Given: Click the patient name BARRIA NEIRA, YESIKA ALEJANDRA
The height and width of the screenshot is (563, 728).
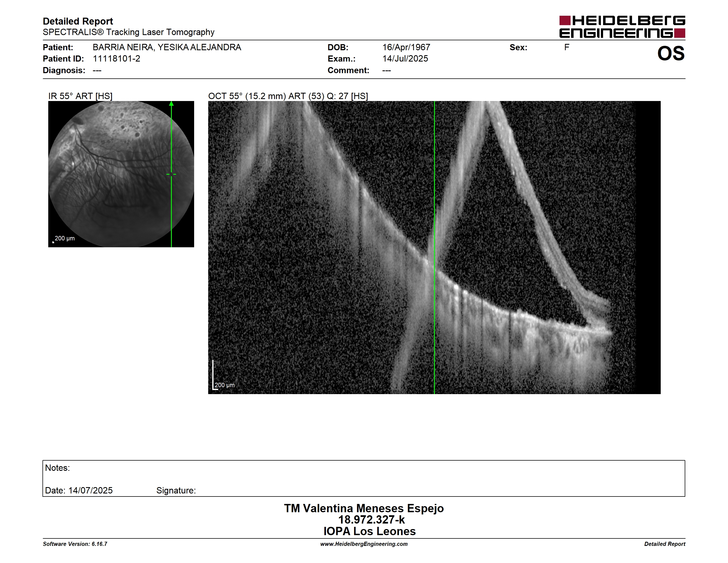Looking at the screenshot, I should tap(167, 47).
